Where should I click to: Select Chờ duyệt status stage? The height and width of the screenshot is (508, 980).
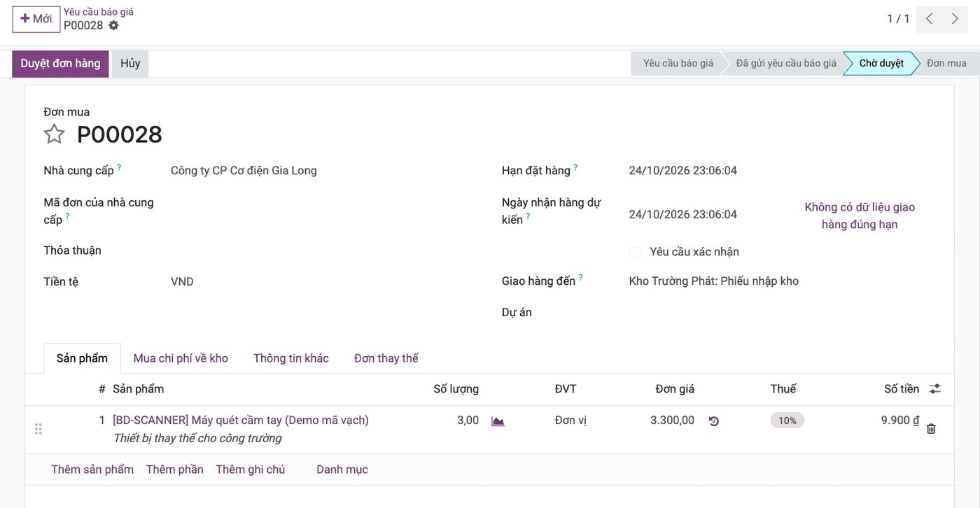point(881,64)
